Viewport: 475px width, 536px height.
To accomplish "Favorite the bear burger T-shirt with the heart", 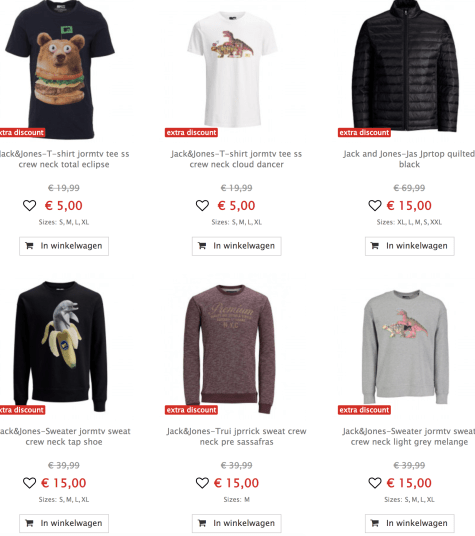I will pos(29,205).
